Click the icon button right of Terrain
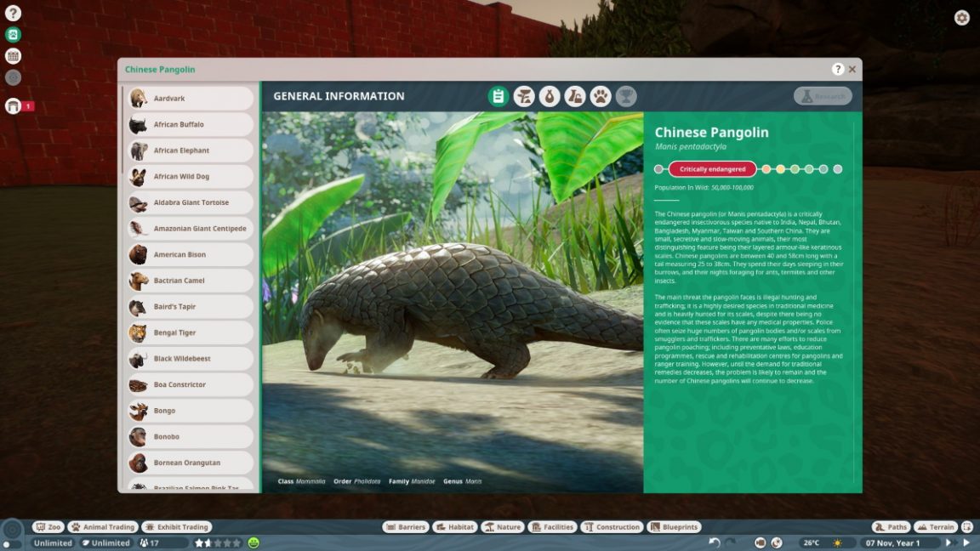This screenshot has height=551, width=980. point(967,527)
